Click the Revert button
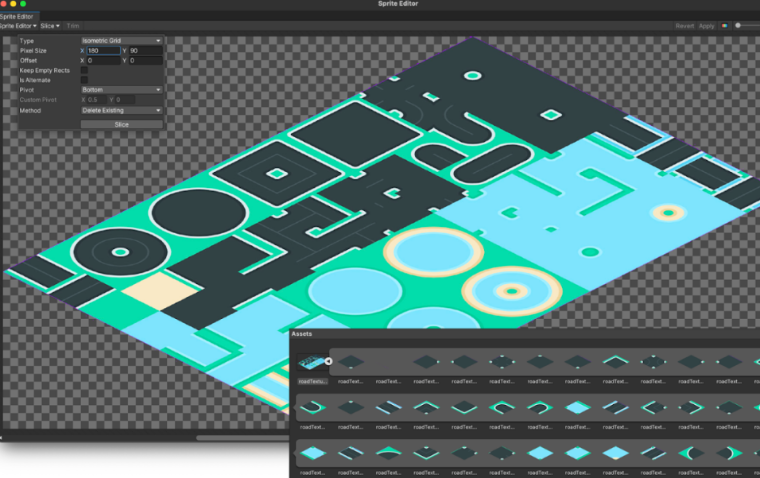 click(x=684, y=26)
